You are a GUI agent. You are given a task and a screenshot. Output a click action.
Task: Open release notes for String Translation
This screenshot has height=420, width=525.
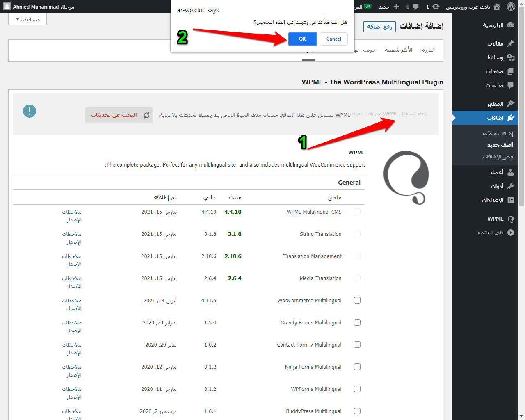[x=72, y=238]
